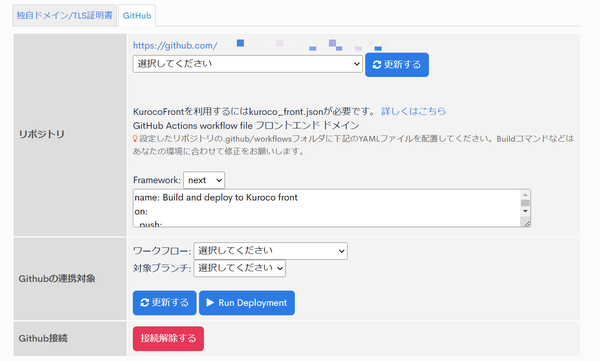Open the repository 選択してください dropdown

[248, 64]
